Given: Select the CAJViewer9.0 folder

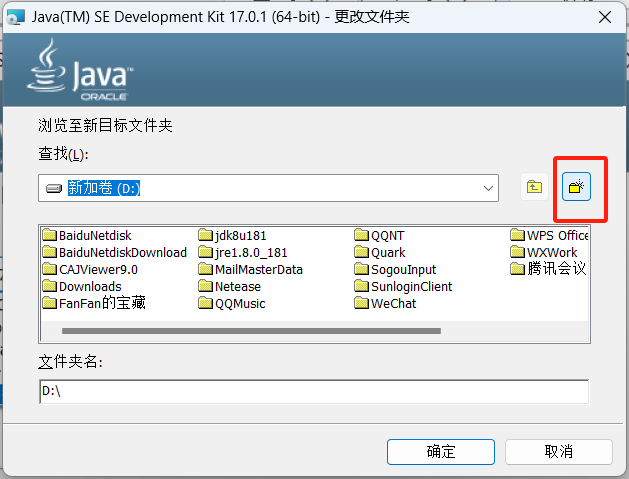Looking at the screenshot, I should (x=90, y=270).
